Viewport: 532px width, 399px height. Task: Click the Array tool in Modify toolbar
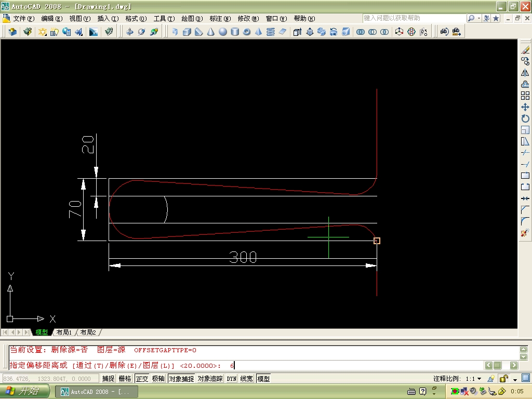tap(525, 96)
